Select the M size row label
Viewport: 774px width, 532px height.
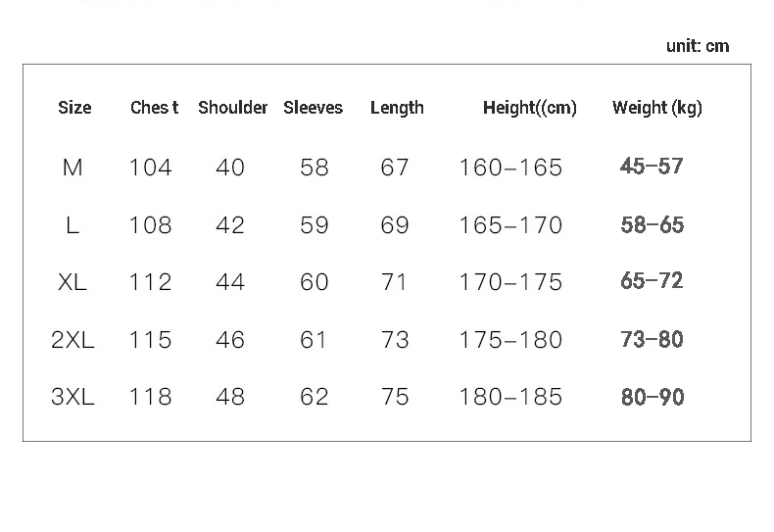73,168
